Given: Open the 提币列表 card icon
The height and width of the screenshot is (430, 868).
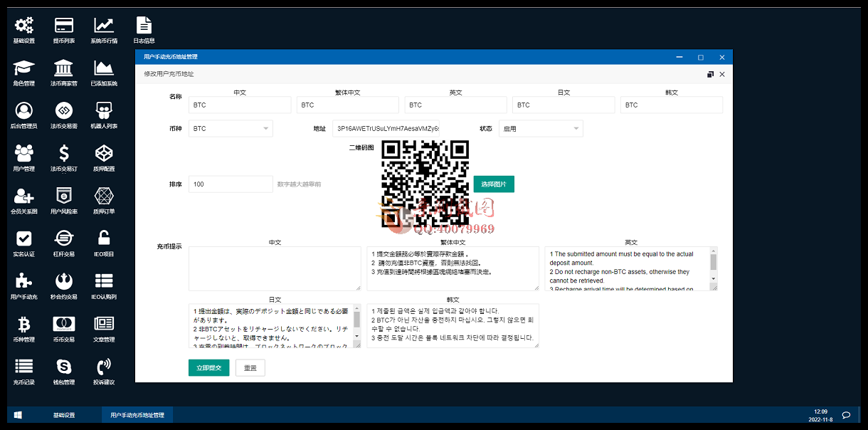Looking at the screenshot, I should (x=64, y=26).
